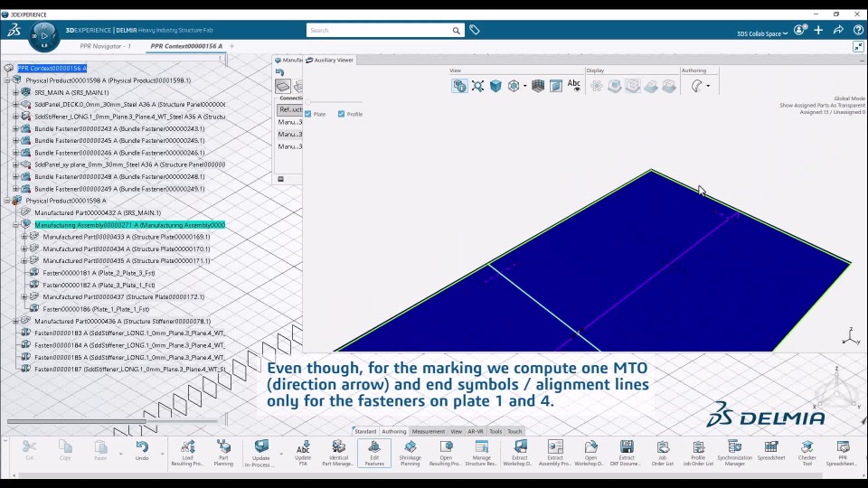868x488 pixels.
Task: Select Fasten00000181 A tree item
Action: (x=99, y=273)
